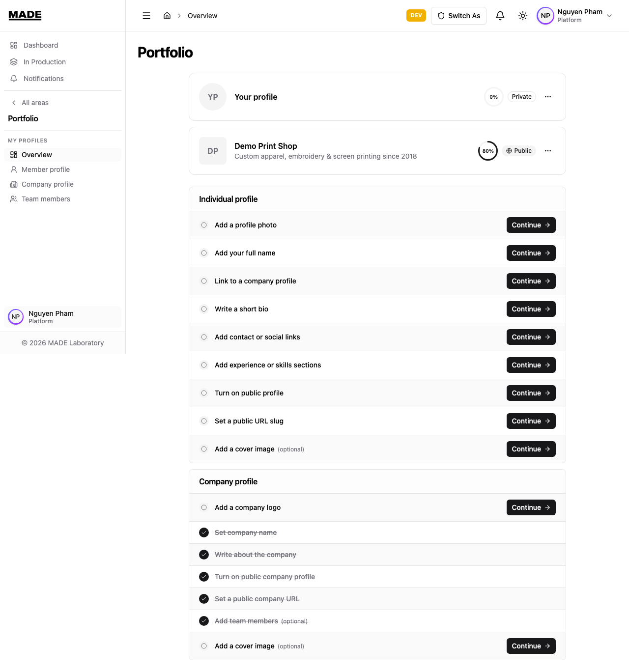Open the home breadcrumb icon

click(167, 16)
